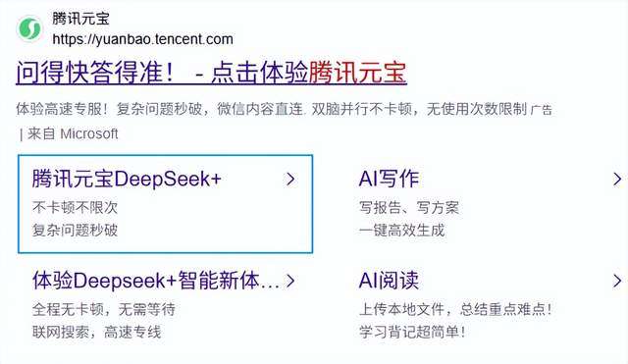
Task: Open the yuanbao.tencent.com URL
Action: [x=142, y=39]
